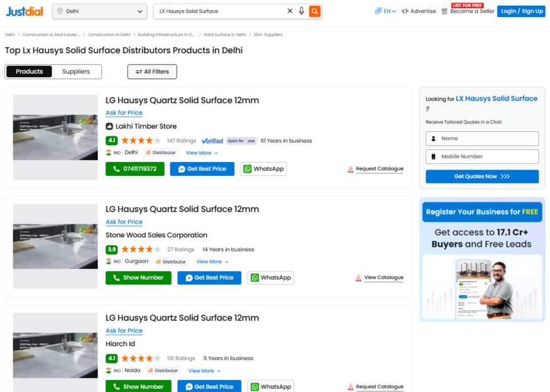Click the 3.9 rating badge of Stone Wood Sales

point(111,249)
